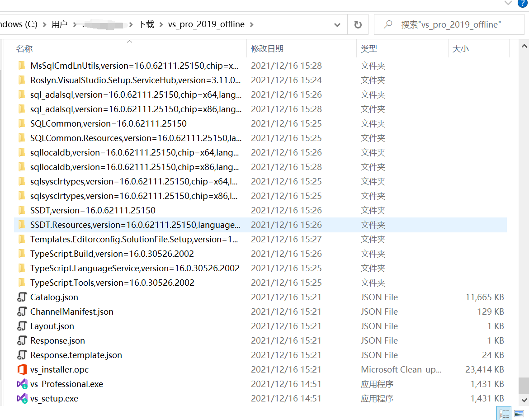Click the Response.template.json file icon
The width and height of the screenshot is (529, 420).
(x=22, y=355)
